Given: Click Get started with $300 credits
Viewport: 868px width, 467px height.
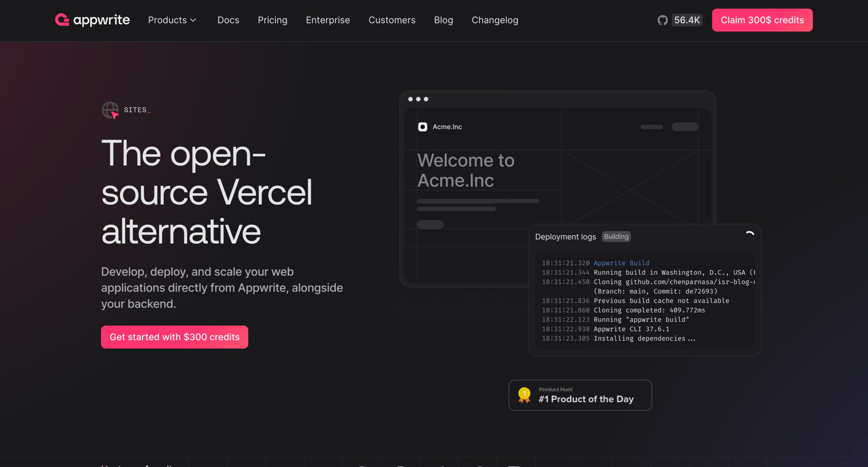Looking at the screenshot, I should pyautogui.click(x=175, y=337).
